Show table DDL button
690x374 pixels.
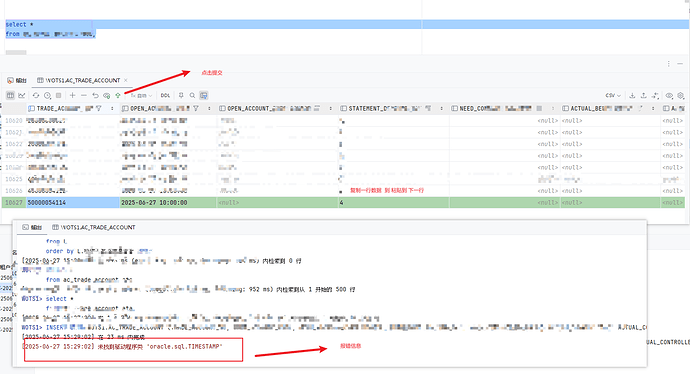coord(165,95)
